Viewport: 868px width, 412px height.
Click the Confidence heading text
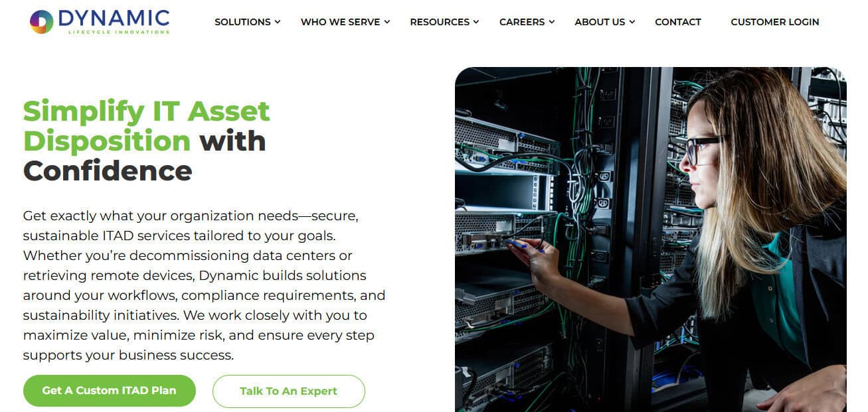click(x=108, y=171)
